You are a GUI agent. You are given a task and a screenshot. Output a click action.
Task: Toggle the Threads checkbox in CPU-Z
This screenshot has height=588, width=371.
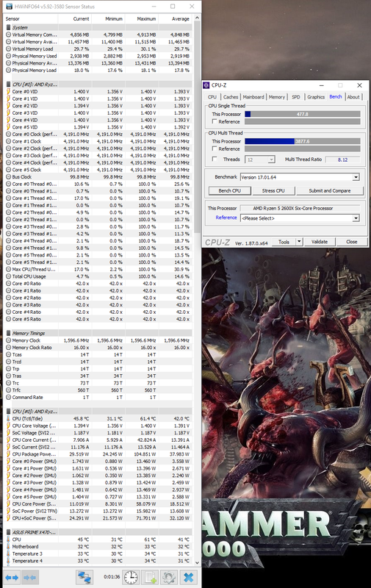coord(215,159)
